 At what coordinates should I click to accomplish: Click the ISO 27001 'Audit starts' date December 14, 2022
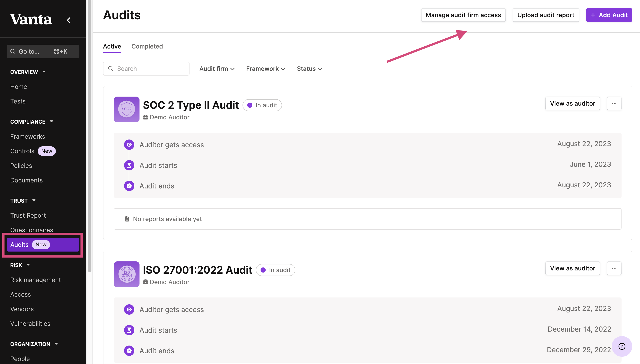(579, 329)
